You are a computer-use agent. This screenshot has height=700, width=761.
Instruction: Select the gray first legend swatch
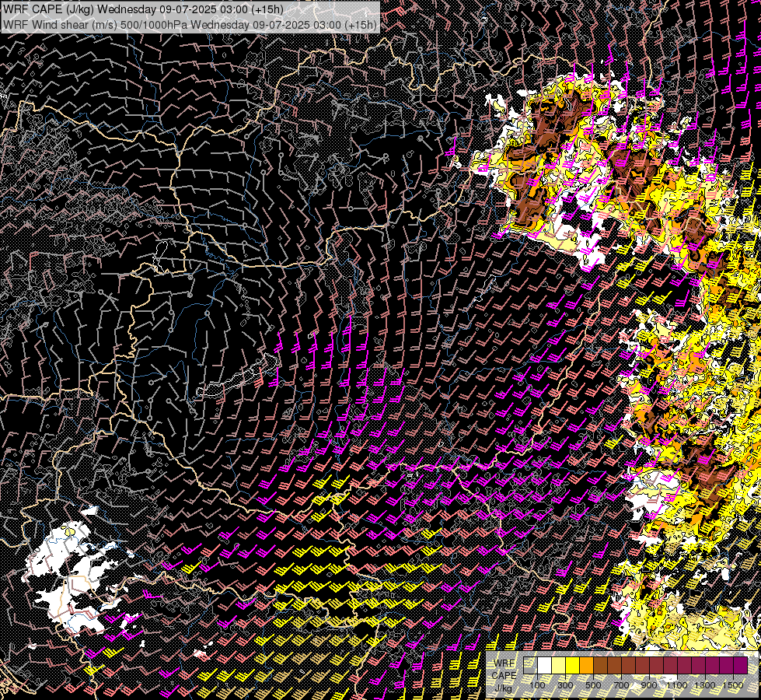(530, 666)
